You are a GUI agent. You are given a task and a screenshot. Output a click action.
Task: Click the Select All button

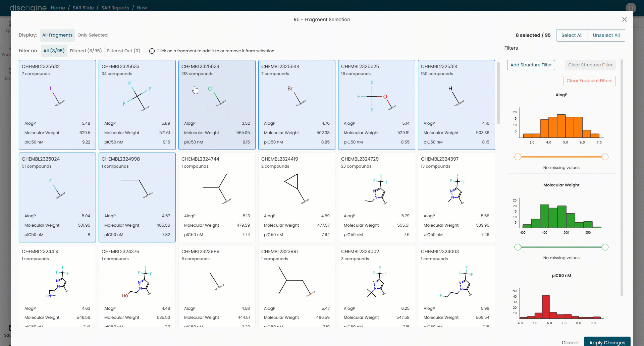(x=572, y=35)
